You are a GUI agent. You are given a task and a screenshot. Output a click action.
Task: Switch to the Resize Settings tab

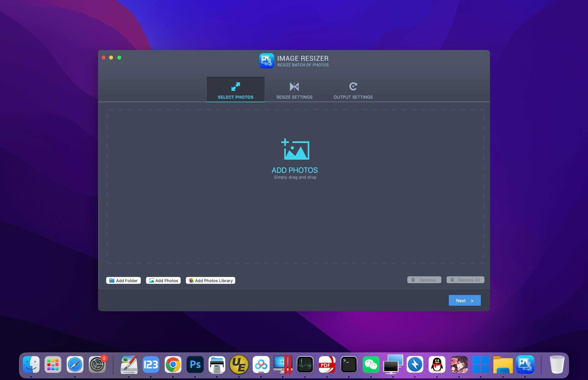pos(294,97)
